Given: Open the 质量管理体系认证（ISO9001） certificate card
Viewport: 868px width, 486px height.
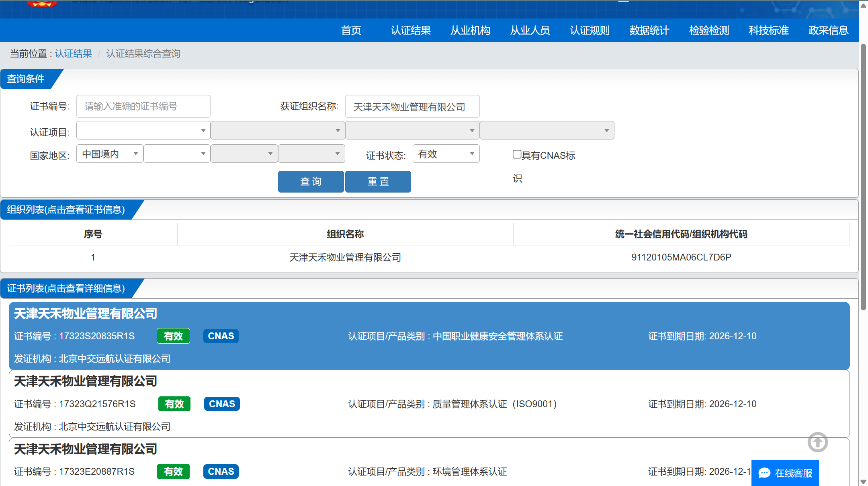Looking at the screenshot, I should click(429, 404).
